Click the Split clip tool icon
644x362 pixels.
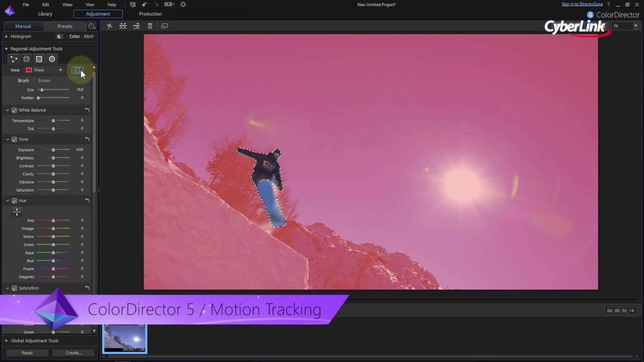(110, 26)
